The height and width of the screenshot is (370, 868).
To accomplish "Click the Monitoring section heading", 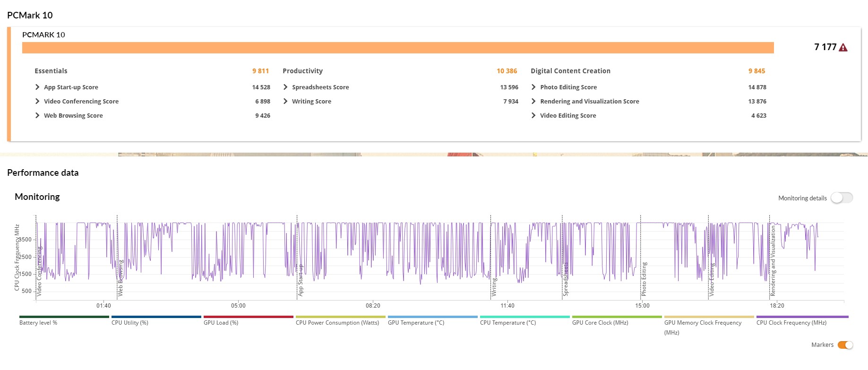I will point(37,197).
